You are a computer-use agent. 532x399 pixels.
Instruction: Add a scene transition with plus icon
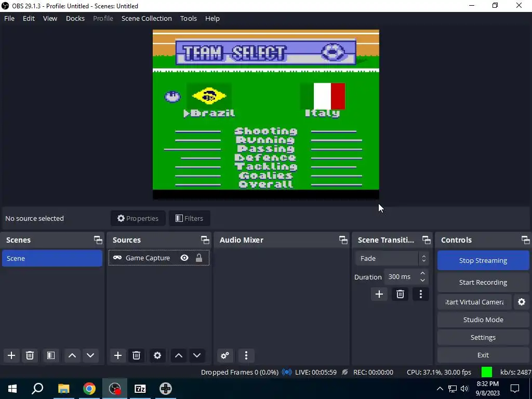click(x=379, y=294)
